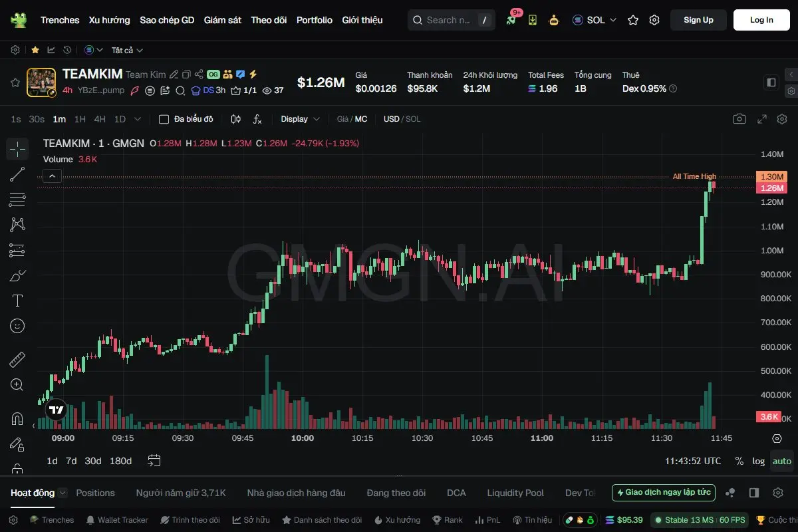Open the emoji icons tool
Image resolution: width=798 pixels, height=532 pixels.
17,326
